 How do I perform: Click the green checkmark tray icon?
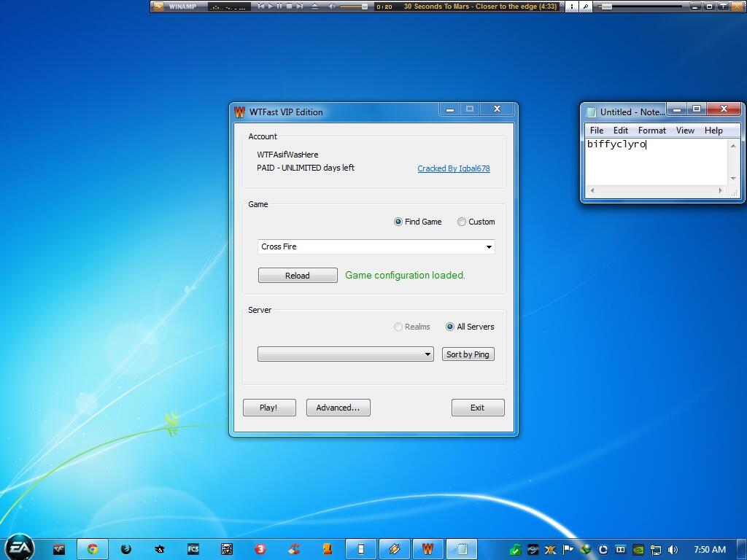pyautogui.click(x=515, y=551)
